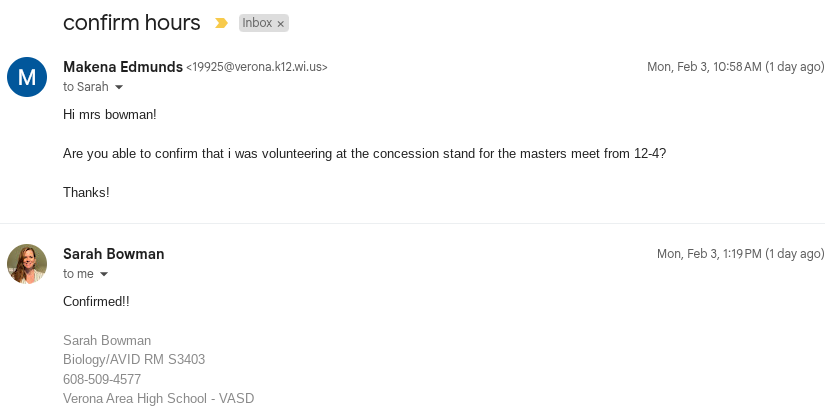Click Makena Edmunds' blue M avatar
Screen dimensions: 825x416
click(27, 77)
